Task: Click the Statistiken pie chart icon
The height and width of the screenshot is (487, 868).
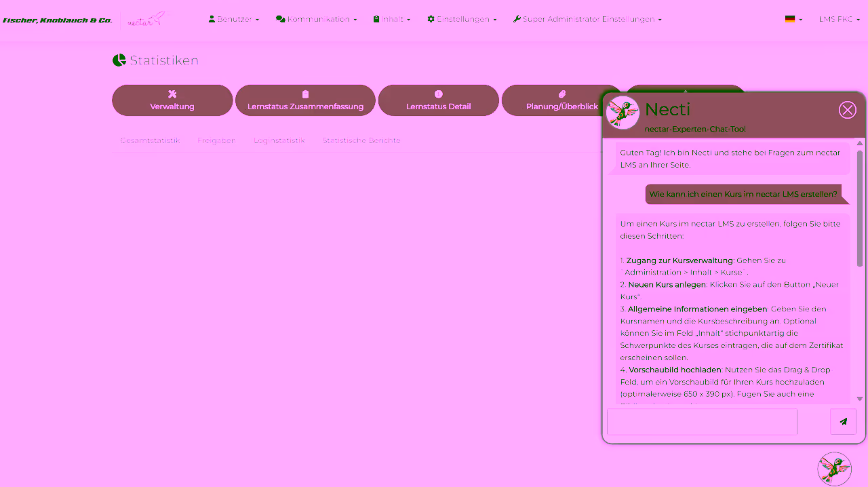Action: point(119,60)
